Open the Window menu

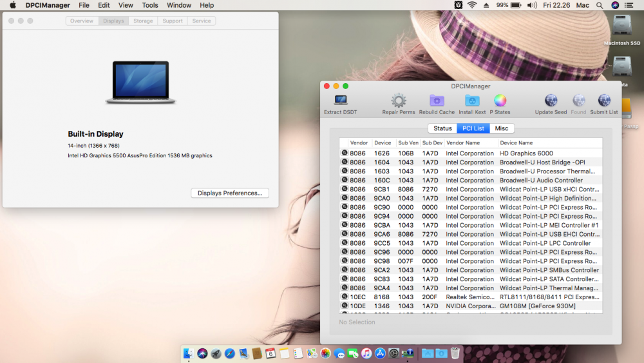click(x=178, y=5)
